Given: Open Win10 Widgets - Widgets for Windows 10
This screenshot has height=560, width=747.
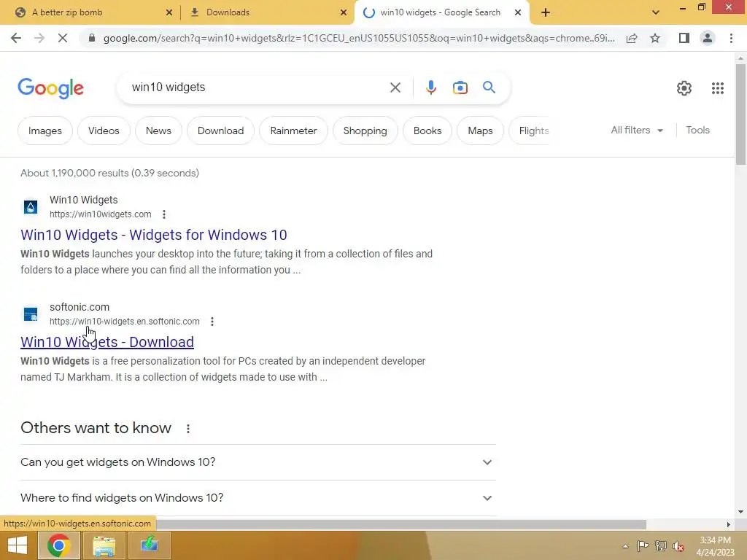Looking at the screenshot, I should 154,235.
